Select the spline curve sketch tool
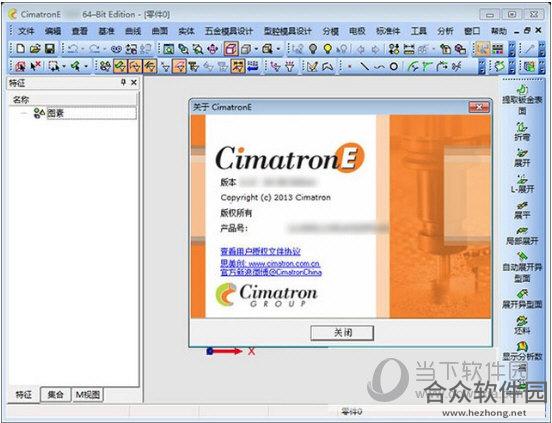 [379, 66]
